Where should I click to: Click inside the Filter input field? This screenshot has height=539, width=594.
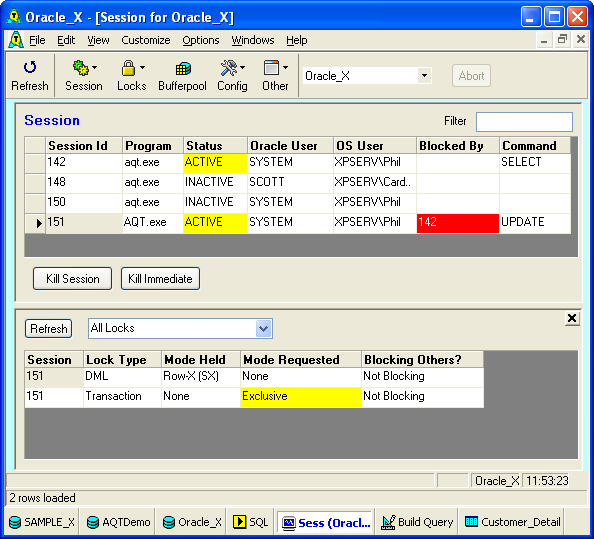click(524, 122)
